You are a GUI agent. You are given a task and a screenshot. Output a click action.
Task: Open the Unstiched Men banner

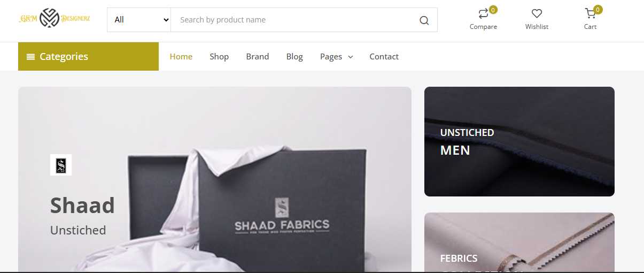[x=519, y=141]
